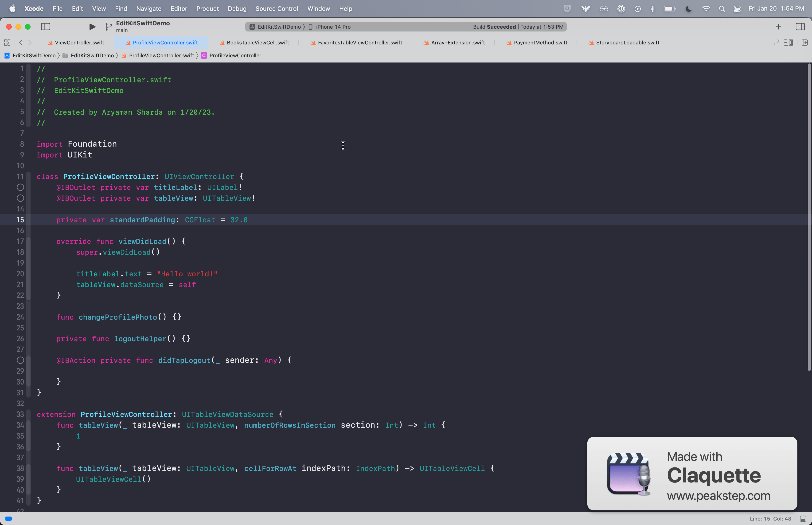812x525 pixels.
Task: Click the "Hello world!" string literal
Action: [187, 274]
